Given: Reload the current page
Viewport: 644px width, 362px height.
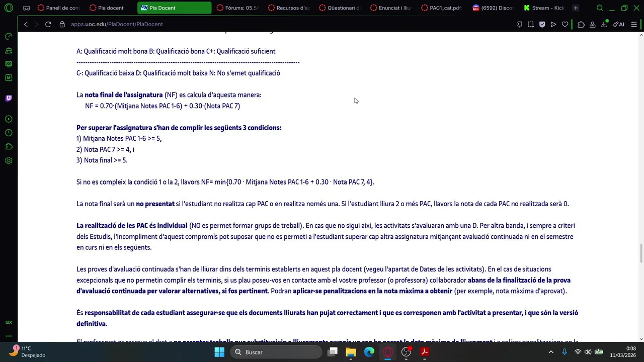Looking at the screenshot, I should pyautogui.click(x=48, y=24).
